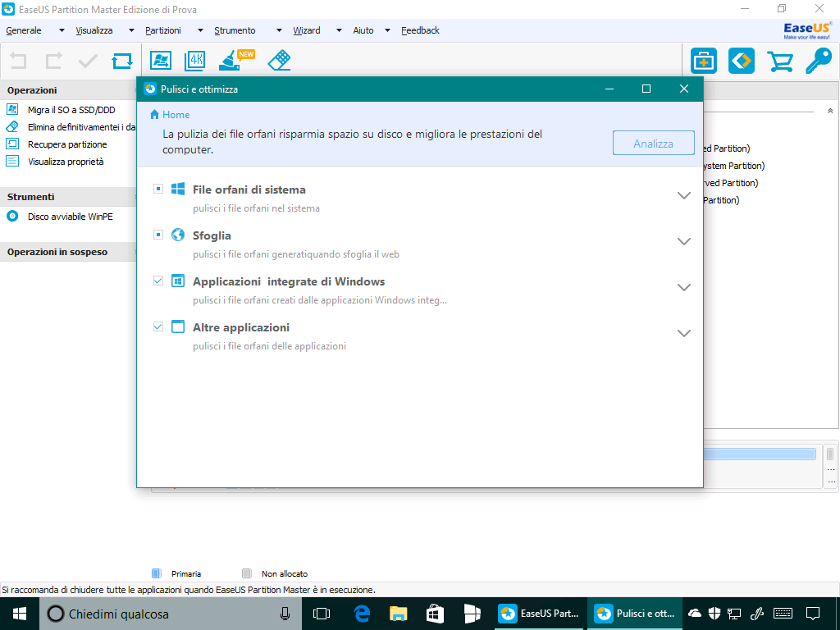Click the Windows Start button
Screen dimensions: 840x630
[20, 614]
